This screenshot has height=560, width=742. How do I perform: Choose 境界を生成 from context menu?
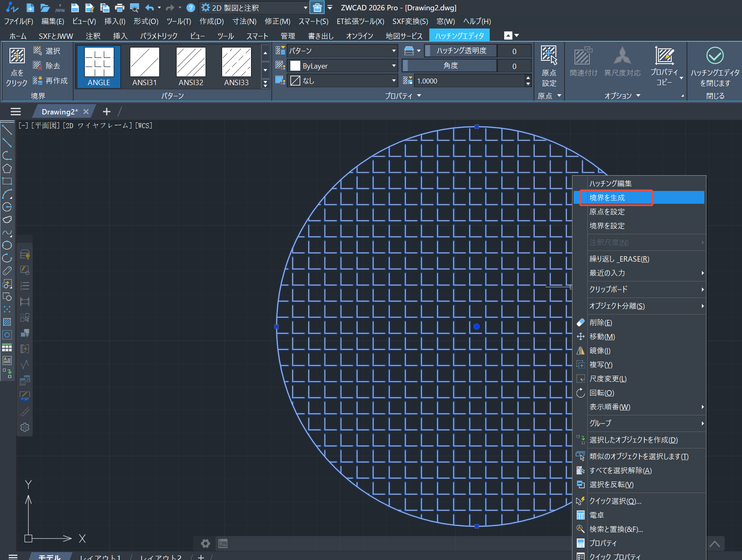pyautogui.click(x=607, y=198)
